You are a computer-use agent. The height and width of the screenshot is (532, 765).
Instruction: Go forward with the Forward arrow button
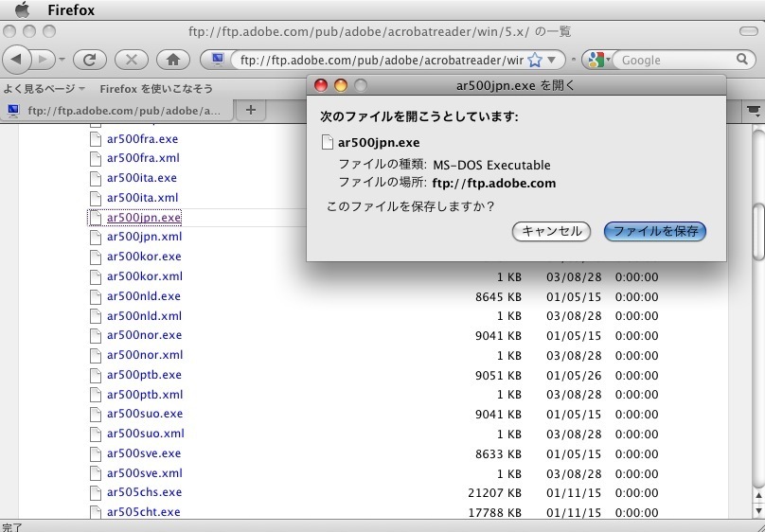pyautogui.click(x=44, y=60)
